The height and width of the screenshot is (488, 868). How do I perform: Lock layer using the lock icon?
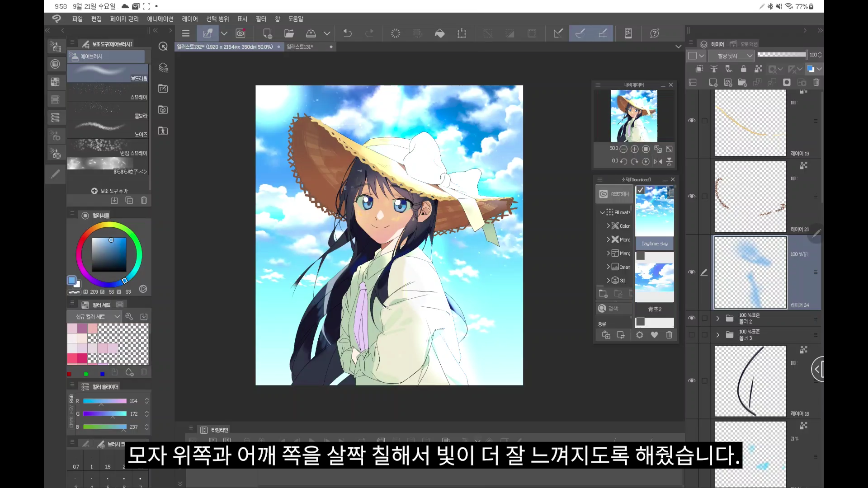(743, 69)
